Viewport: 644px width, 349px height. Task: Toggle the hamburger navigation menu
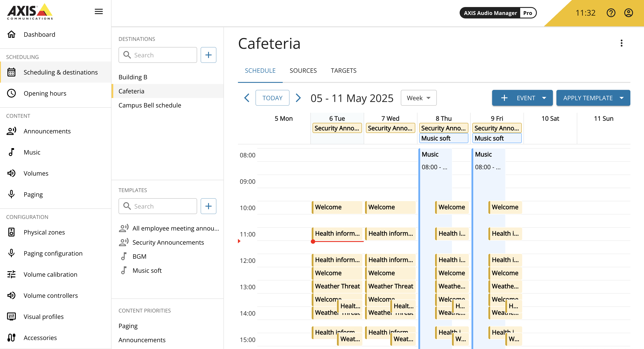click(99, 11)
